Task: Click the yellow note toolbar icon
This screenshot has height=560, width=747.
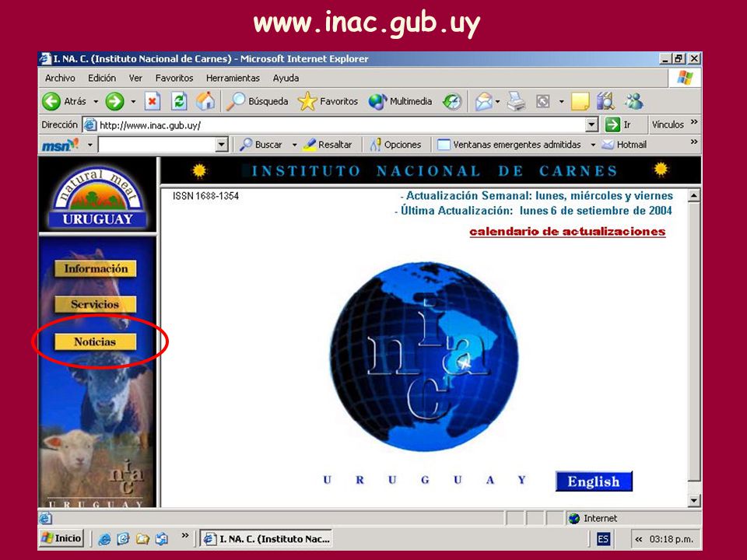Action: pos(580,101)
